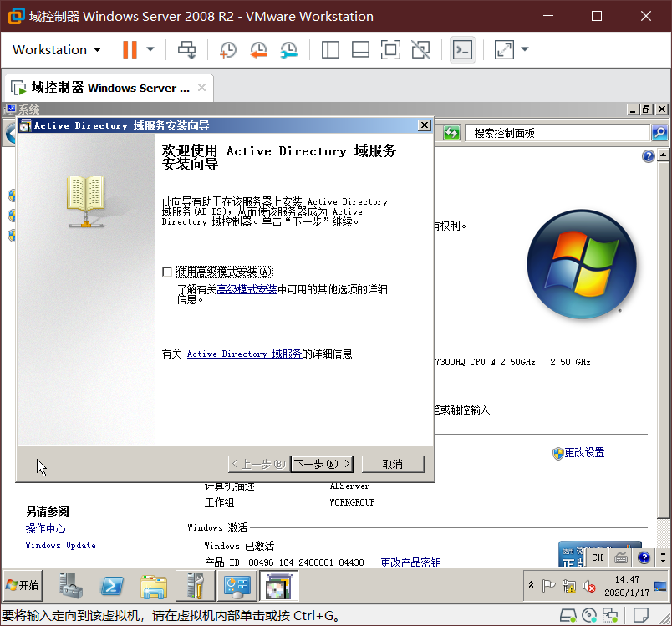
Task: Open the server tools taskbar icon
Action: (x=196, y=586)
